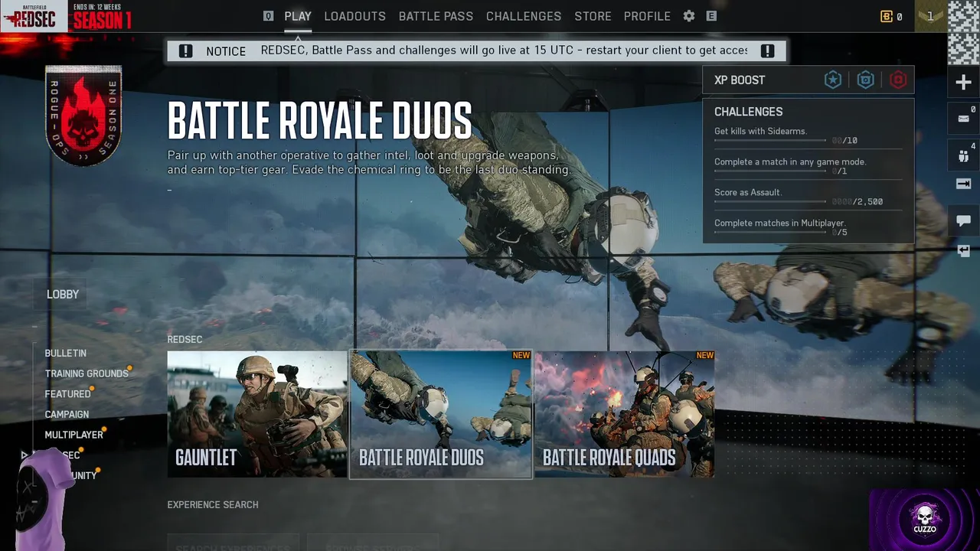
Task: Open BULLETIN in the side menu
Action: (x=65, y=354)
